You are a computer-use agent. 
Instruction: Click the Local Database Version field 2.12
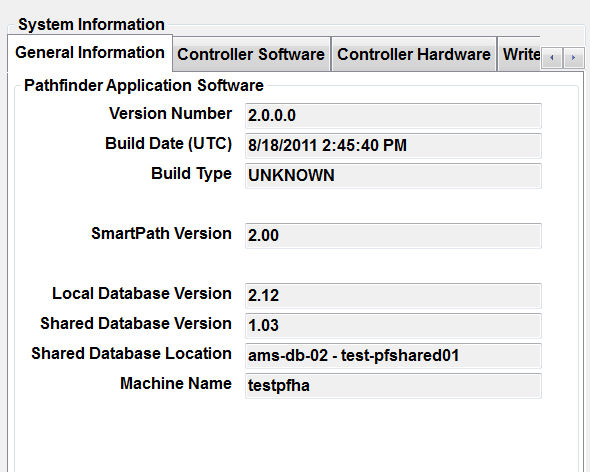click(x=393, y=295)
